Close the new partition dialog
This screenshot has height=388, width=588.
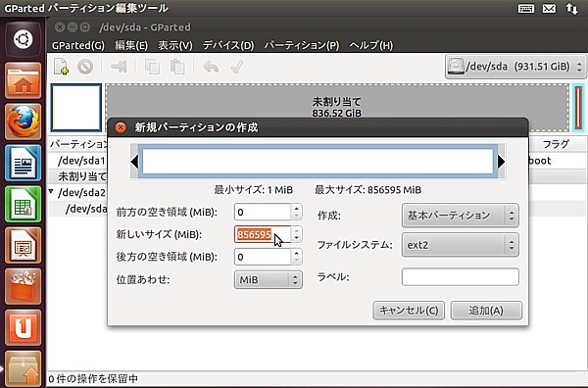(x=121, y=127)
